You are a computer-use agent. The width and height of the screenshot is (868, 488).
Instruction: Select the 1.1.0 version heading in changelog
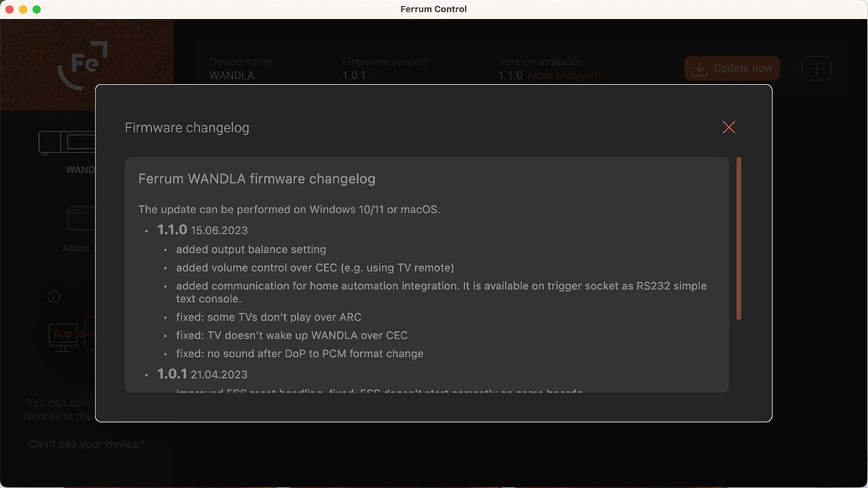(172, 230)
